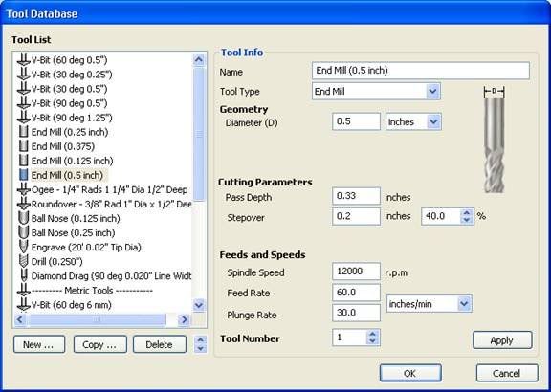Select V-Bit (60 deg 6 mm) entry
This screenshot has height=392, width=551.
point(72,305)
